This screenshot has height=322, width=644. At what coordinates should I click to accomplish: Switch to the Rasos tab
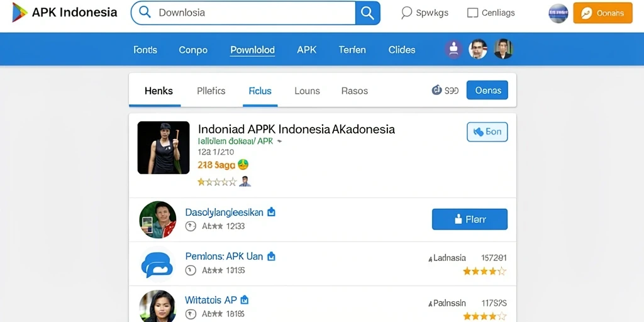pyautogui.click(x=355, y=91)
